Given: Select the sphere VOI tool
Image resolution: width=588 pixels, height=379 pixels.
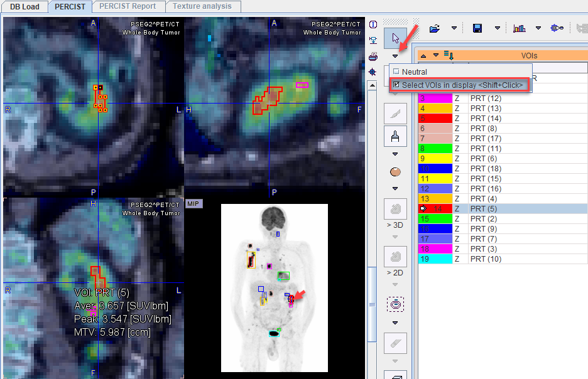Looking at the screenshot, I should (x=395, y=172).
